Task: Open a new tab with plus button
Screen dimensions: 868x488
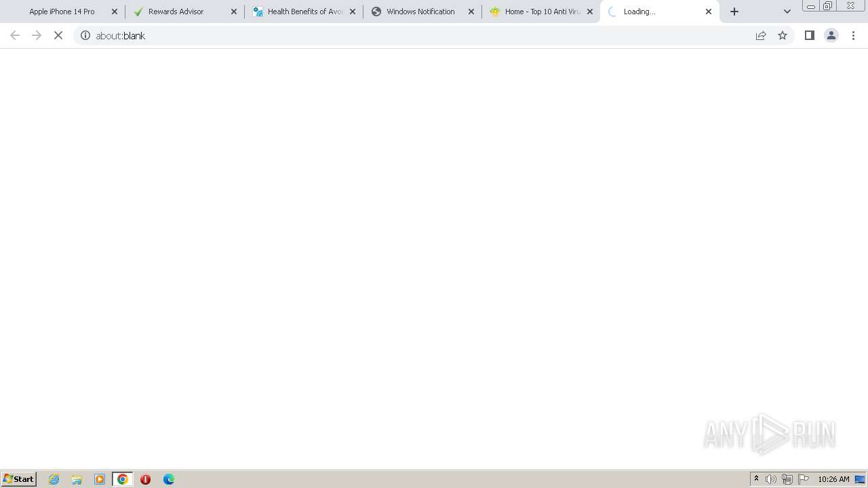Action: coord(734,12)
